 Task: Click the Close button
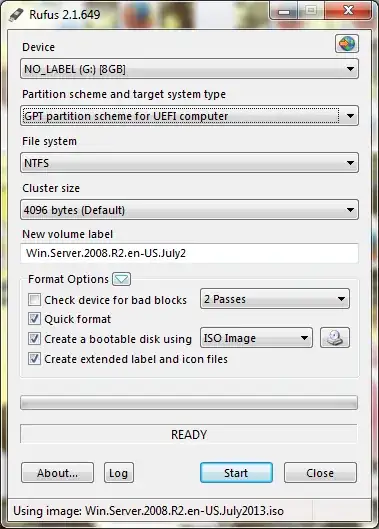(320, 473)
